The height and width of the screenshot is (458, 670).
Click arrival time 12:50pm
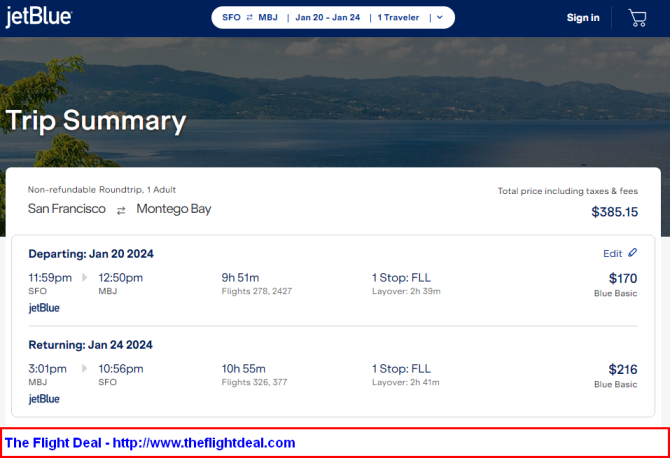tap(120, 278)
